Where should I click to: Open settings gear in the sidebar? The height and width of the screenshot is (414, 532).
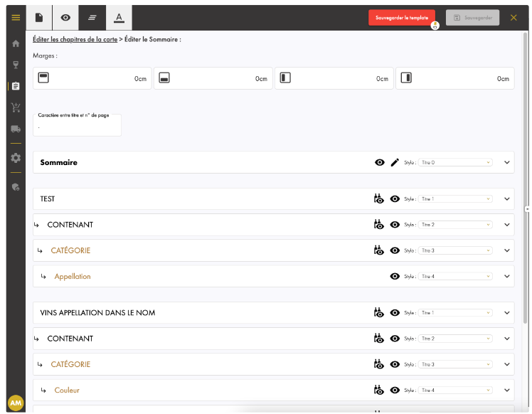16,158
